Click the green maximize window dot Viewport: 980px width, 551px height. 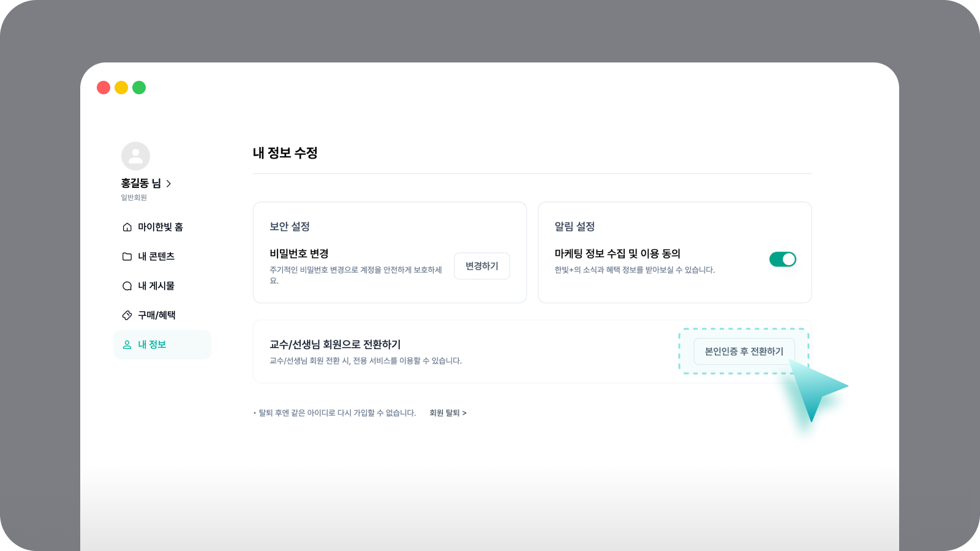[139, 88]
